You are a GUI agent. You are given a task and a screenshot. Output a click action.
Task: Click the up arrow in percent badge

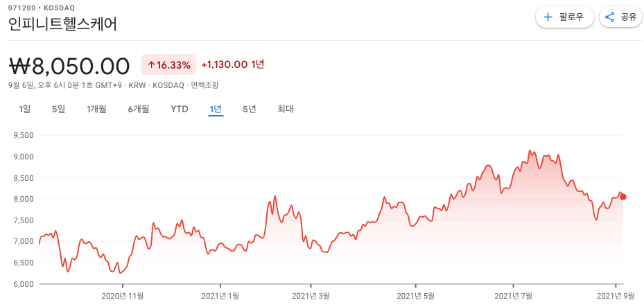tap(151, 65)
